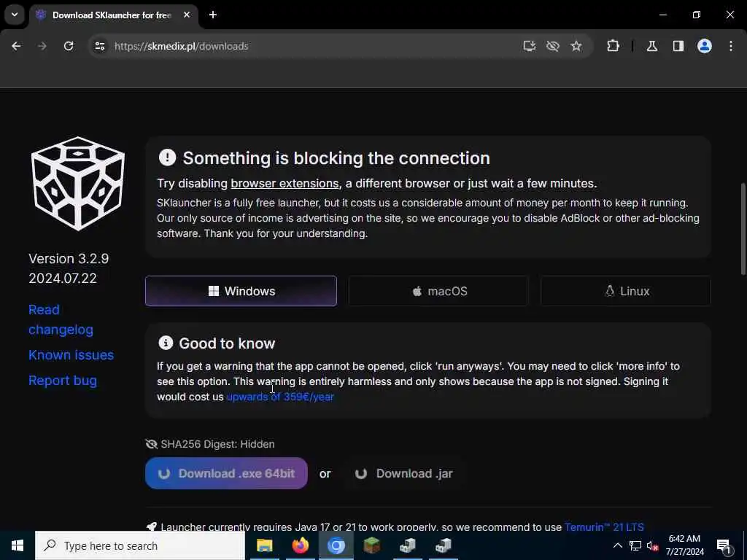Toggle the browser side panel
Viewport: 747px width, 560px height.
678,46
